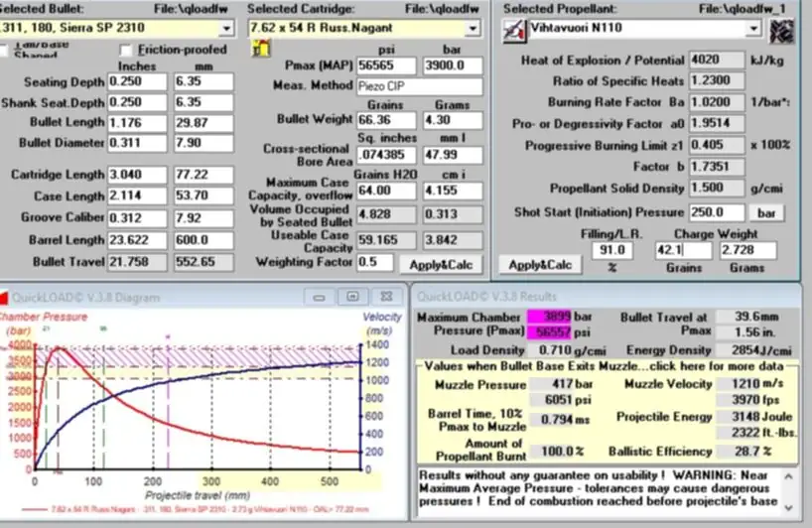Click the Pmax (MAP) psi field
This screenshot has height=528, width=812.
point(386,66)
